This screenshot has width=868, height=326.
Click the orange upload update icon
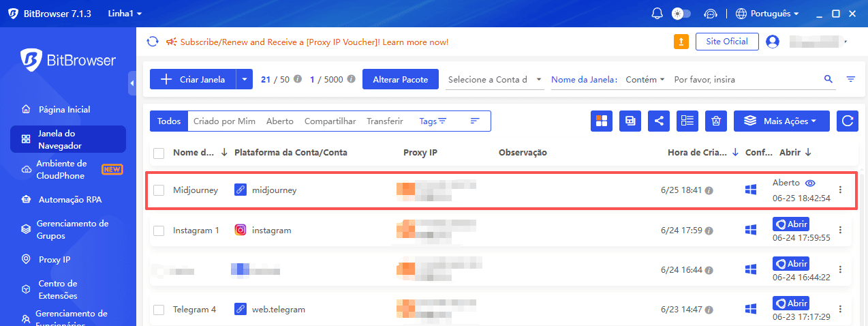click(681, 42)
